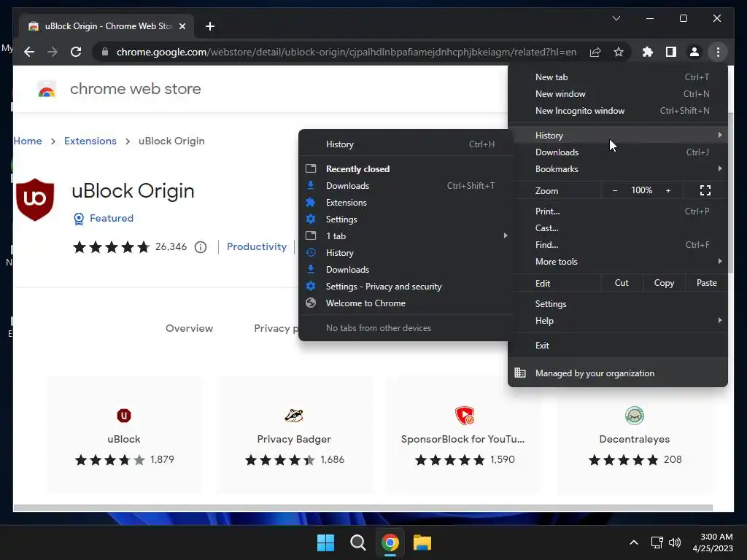Decrease zoom with the minus button
747x560 pixels.
[x=615, y=190]
